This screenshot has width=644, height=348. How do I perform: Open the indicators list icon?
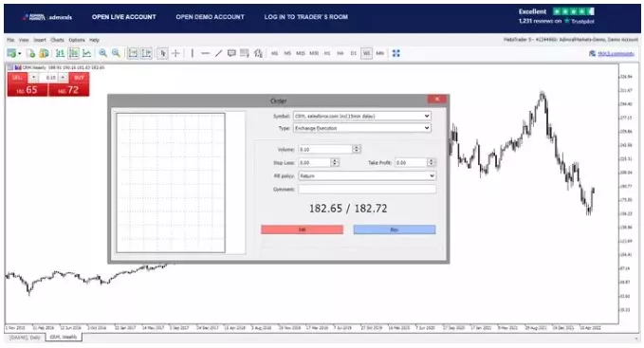258,53
